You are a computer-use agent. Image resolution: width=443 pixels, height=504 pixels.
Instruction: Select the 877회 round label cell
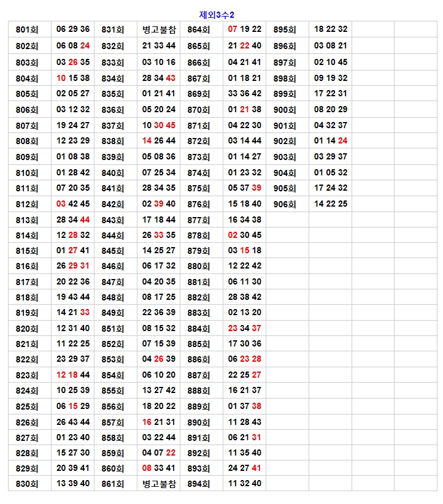click(x=199, y=220)
